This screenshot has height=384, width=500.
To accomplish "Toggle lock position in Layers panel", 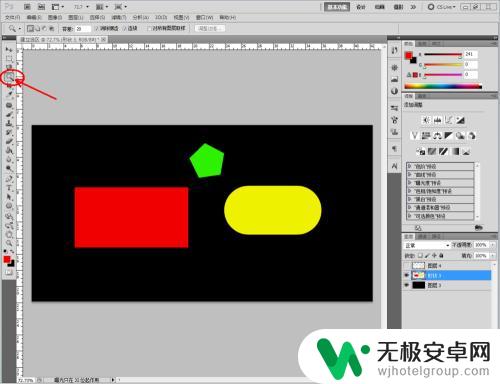I will 434,256.
